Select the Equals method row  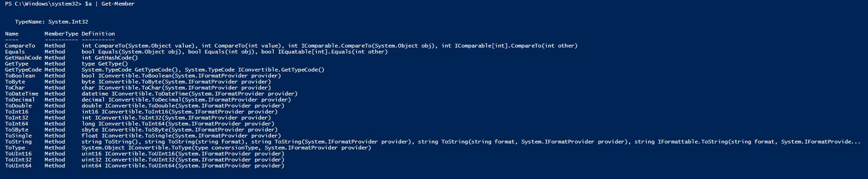(x=196, y=52)
